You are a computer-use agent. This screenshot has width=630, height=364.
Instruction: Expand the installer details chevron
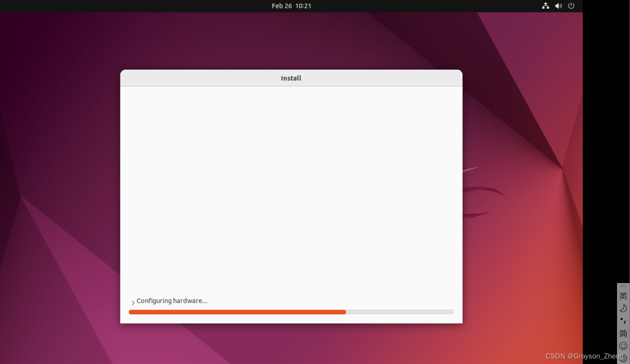[x=133, y=302]
